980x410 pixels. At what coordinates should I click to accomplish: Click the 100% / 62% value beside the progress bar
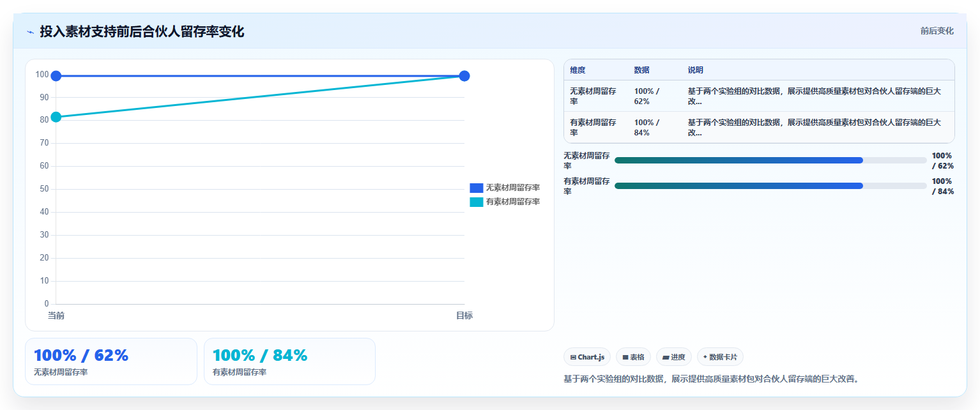(x=942, y=161)
